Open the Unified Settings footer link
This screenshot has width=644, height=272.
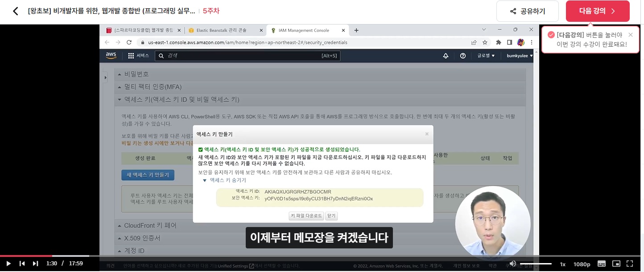[x=235, y=266]
